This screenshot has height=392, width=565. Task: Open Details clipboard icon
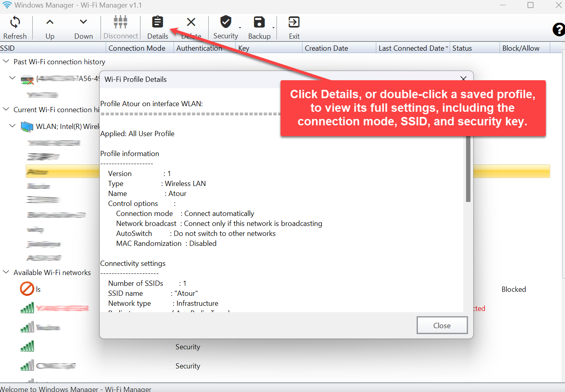[158, 22]
